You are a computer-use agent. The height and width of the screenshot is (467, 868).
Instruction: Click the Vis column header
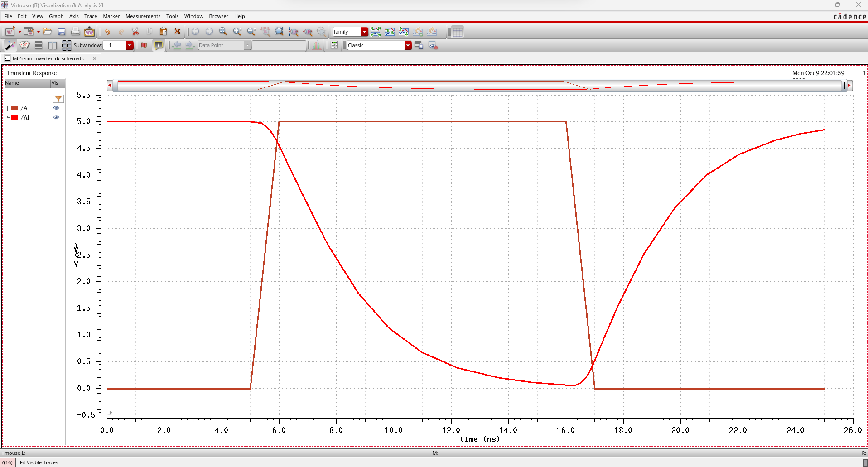click(58, 83)
